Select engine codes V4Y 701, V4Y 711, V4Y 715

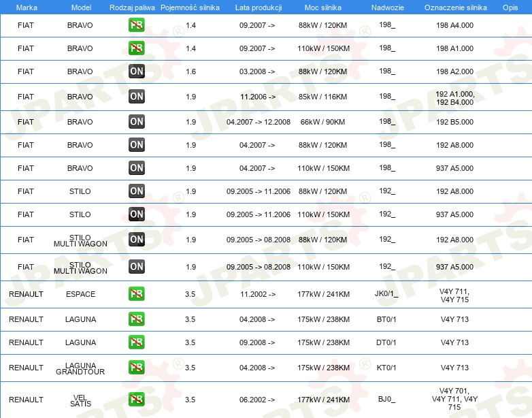[454, 399]
